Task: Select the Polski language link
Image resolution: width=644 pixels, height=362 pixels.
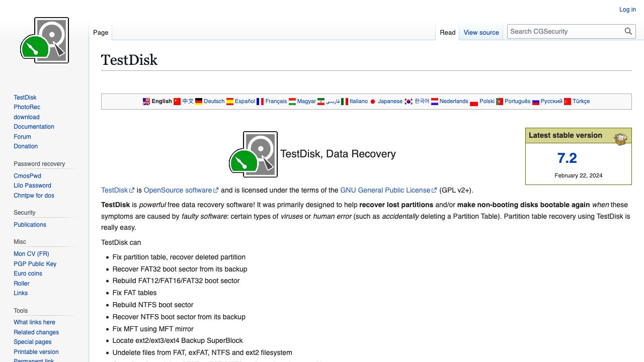Action: coord(487,102)
